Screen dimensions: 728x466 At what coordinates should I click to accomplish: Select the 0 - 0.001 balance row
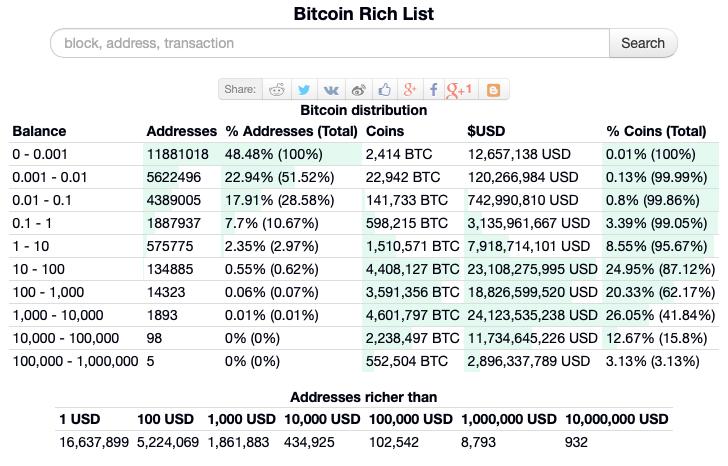click(364, 154)
